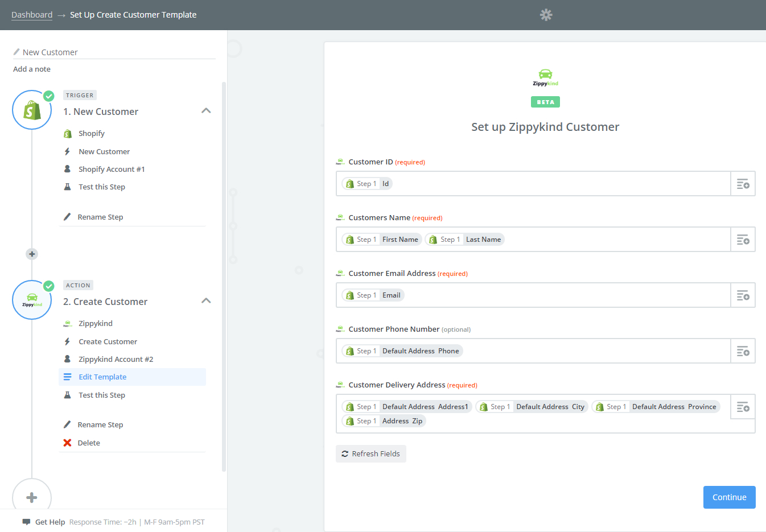Click into the Customers Name input field
766x532 pixels.
click(533, 240)
